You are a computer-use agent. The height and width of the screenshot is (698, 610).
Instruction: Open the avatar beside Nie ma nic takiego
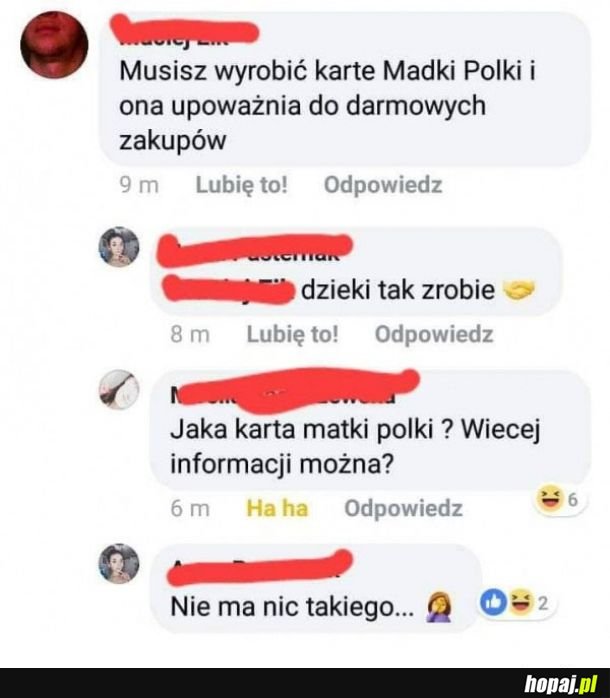(x=119, y=564)
